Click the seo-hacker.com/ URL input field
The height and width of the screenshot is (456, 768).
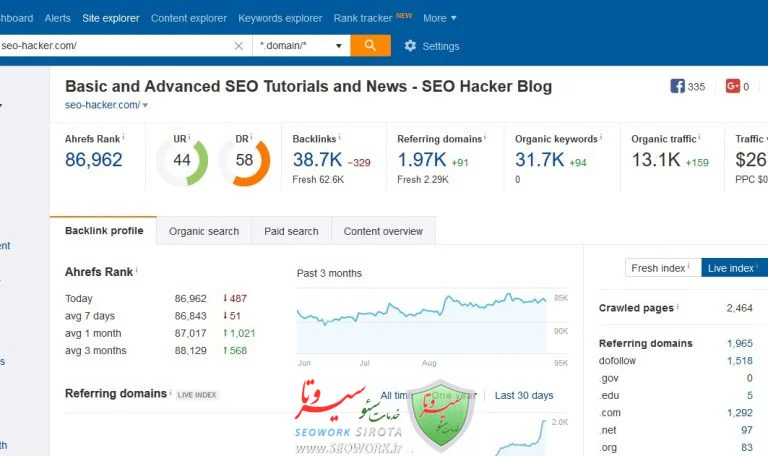pos(110,46)
